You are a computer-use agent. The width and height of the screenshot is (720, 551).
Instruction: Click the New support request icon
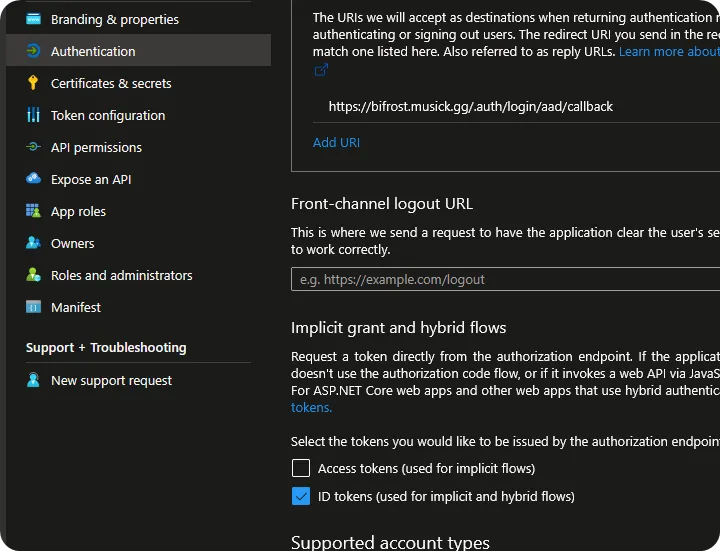(34, 380)
